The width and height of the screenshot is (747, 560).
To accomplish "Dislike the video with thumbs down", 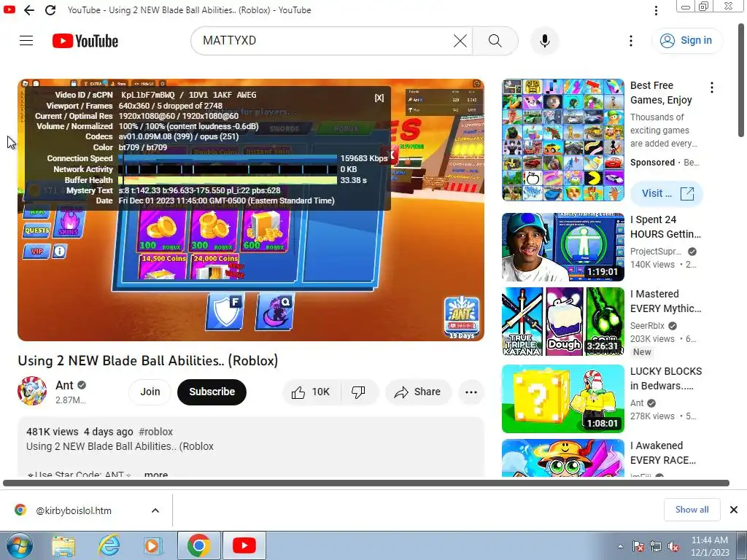I will point(359,392).
